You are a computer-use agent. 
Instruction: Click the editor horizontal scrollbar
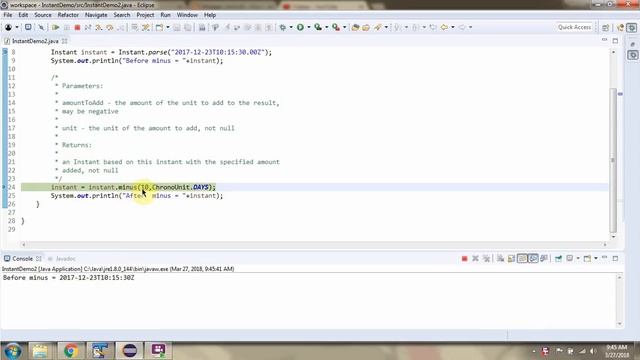pyautogui.click(x=314, y=244)
